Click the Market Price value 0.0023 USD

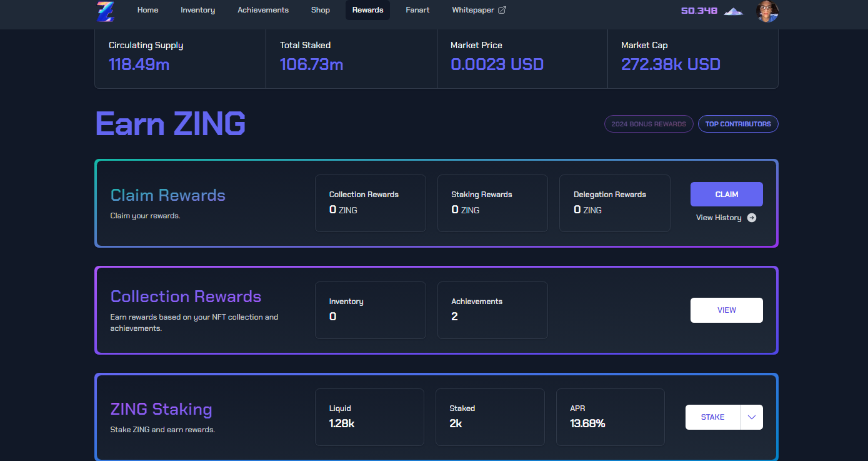tap(497, 64)
